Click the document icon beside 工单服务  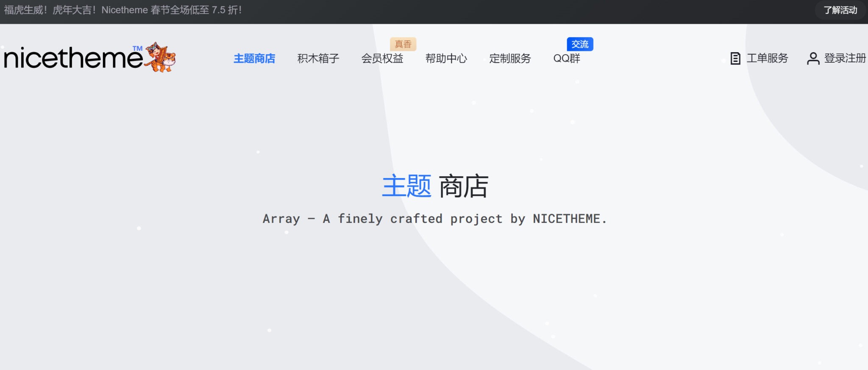735,58
